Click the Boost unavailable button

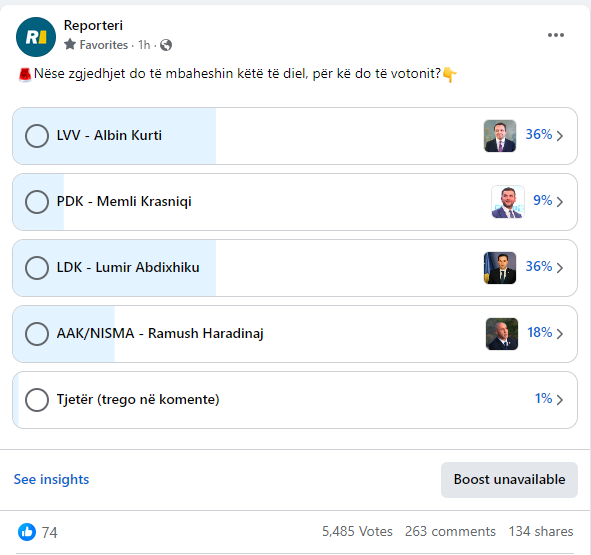pyautogui.click(x=509, y=480)
